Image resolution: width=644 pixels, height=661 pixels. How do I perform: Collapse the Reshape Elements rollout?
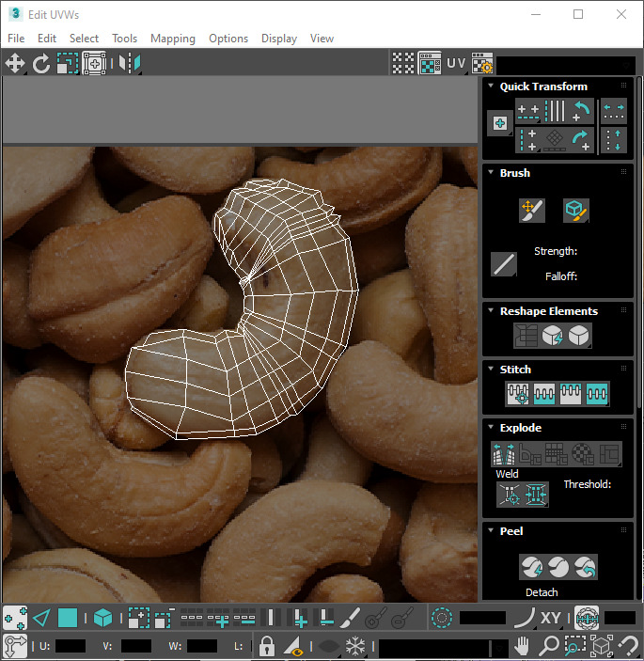point(491,310)
